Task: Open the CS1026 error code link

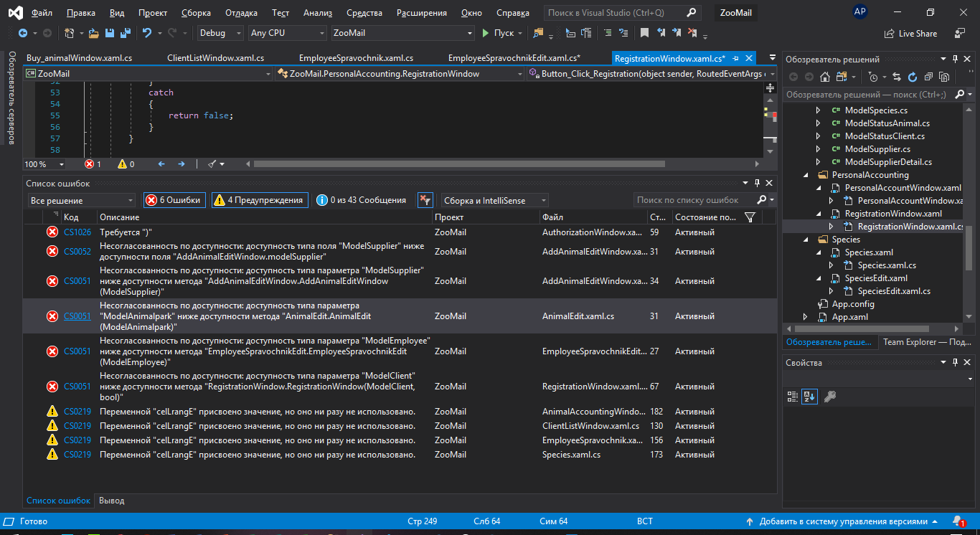Action: pyautogui.click(x=77, y=232)
